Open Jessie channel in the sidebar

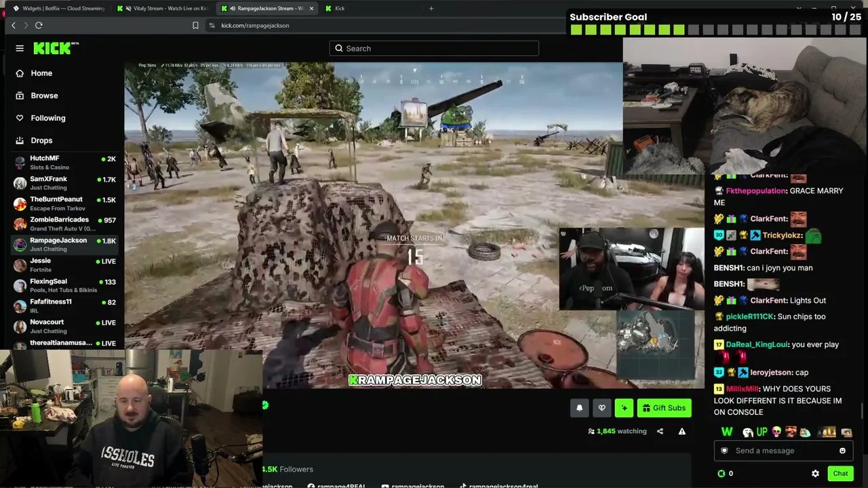click(66, 265)
